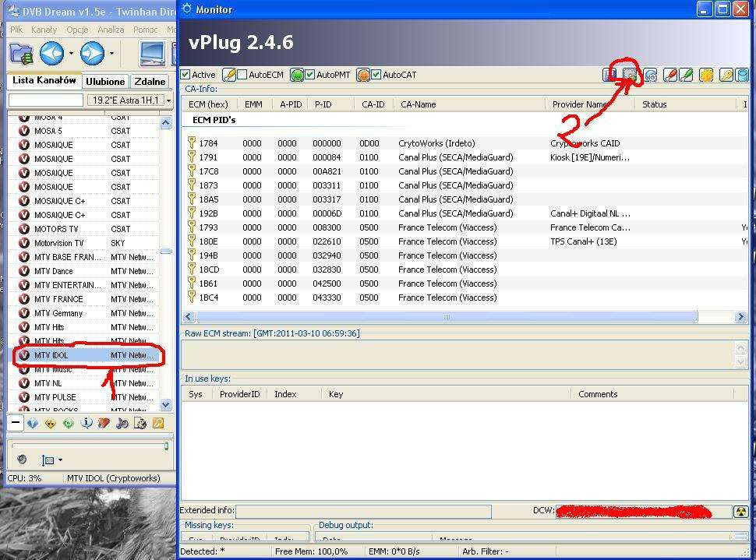Click the document edit icon below channel list

tap(140, 423)
